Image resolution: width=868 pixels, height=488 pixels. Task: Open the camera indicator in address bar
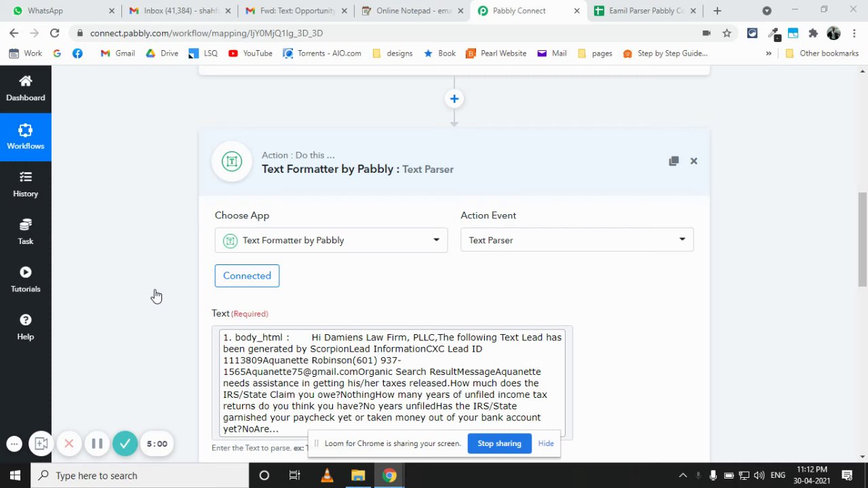pyautogui.click(x=707, y=33)
